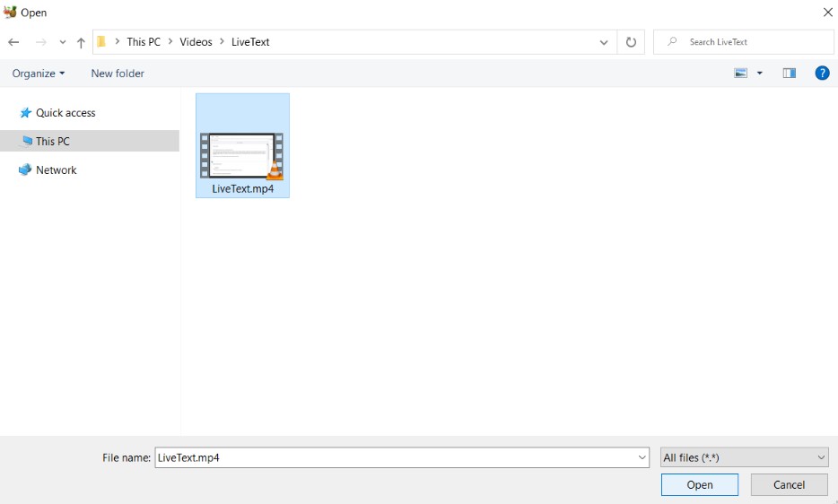Select LiveText in the breadcrumb path
Screen dimensions: 838x504
tap(250, 41)
